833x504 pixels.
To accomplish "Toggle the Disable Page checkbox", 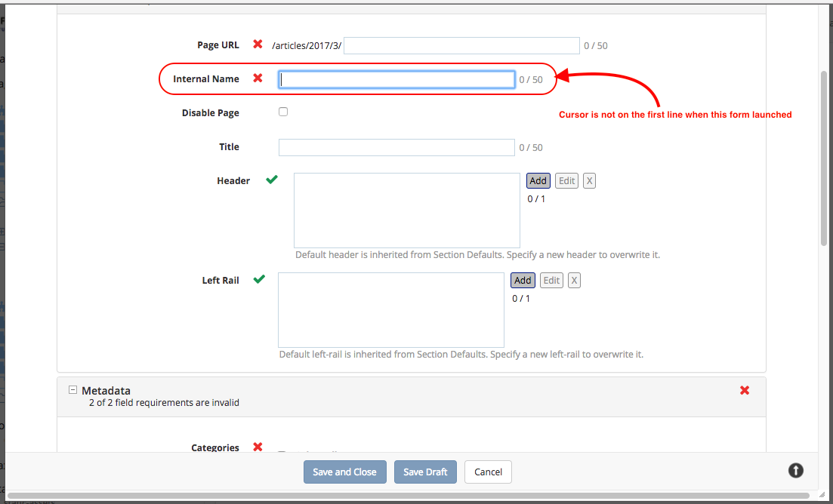I will click(283, 111).
